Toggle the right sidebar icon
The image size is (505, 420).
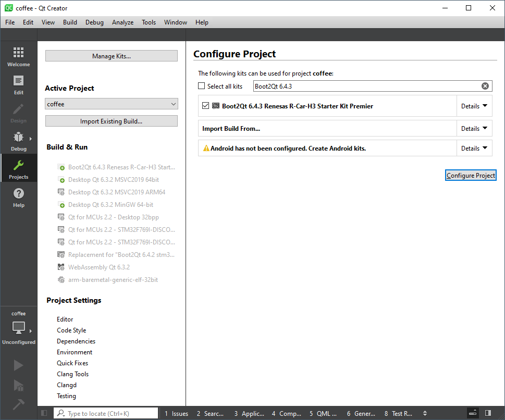point(488,413)
